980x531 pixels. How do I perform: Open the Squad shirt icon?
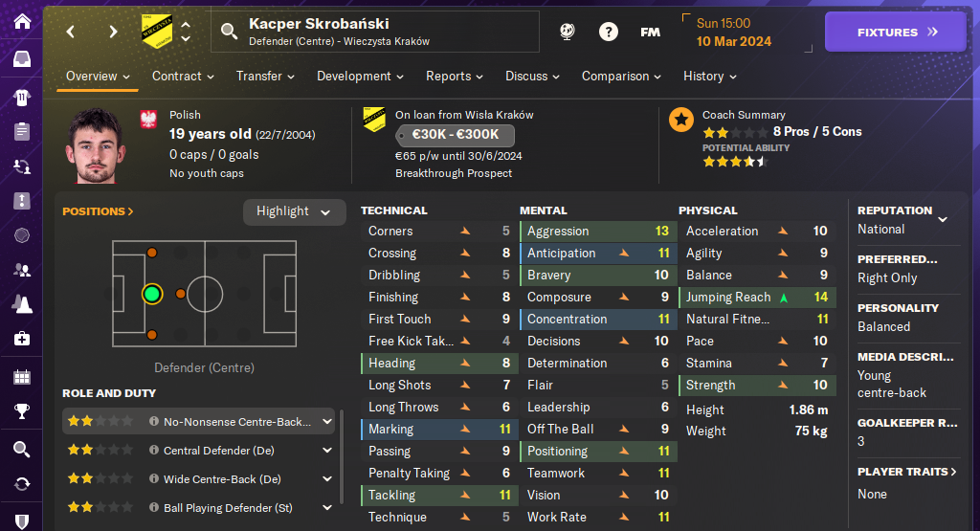pyautogui.click(x=21, y=97)
